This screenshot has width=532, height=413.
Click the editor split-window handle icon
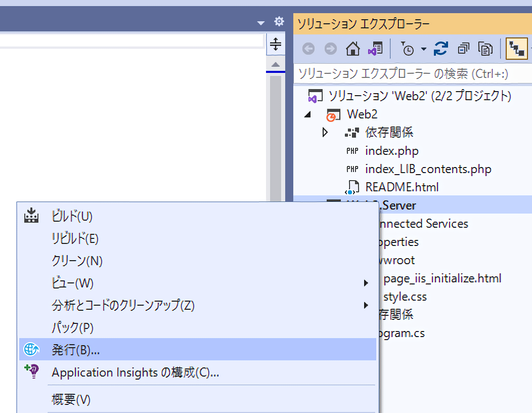point(275,45)
